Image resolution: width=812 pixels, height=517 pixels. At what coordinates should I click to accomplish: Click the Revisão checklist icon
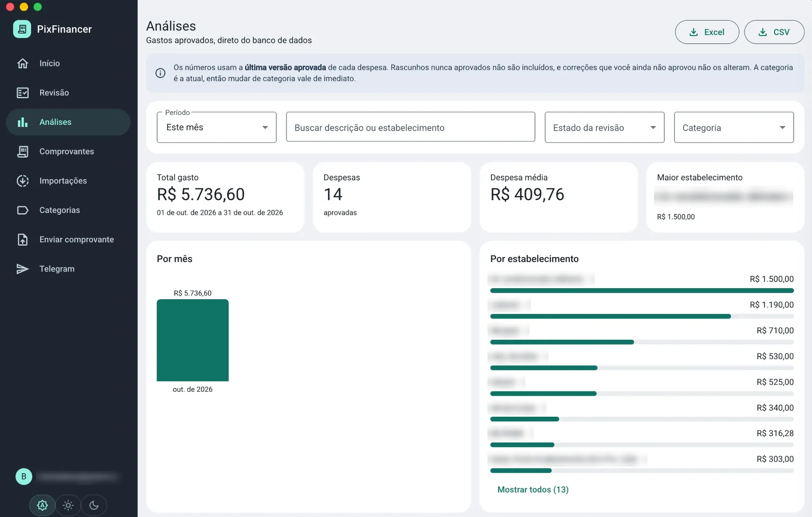pyautogui.click(x=22, y=93)
